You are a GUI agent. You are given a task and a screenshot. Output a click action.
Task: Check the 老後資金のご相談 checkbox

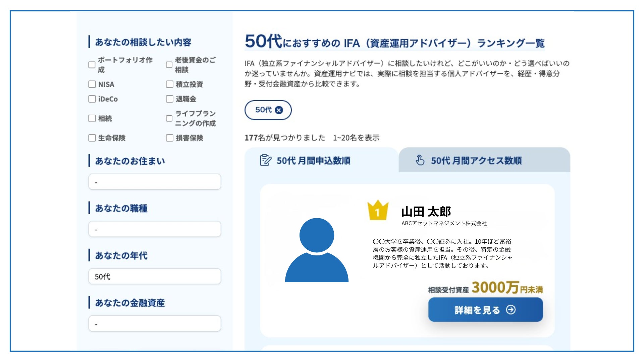tap(169, 65)
